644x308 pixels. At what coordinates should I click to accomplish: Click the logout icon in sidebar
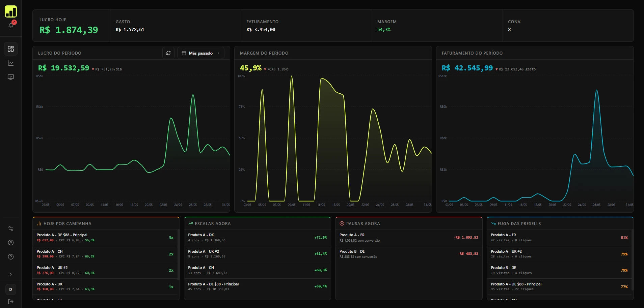pyautogui.click(x=11, y=302)
